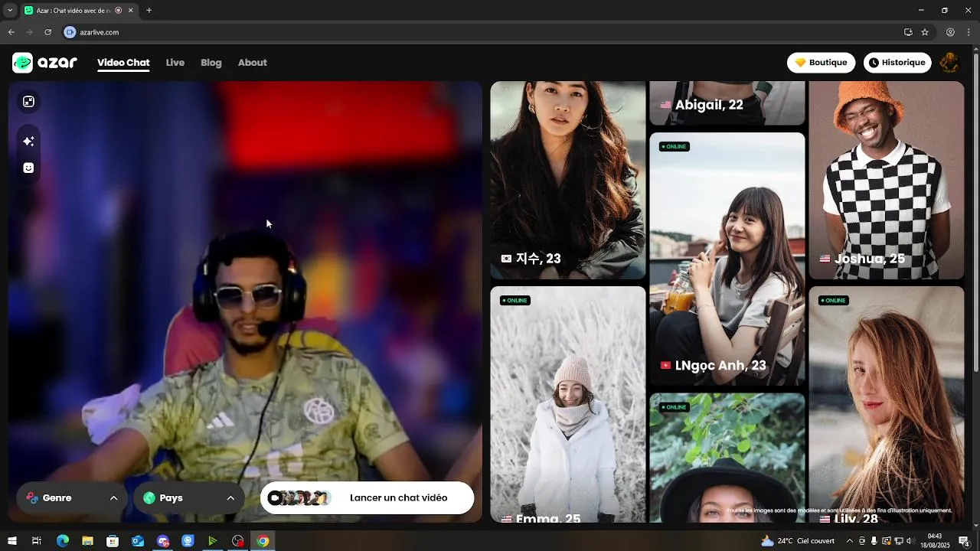Open the volume control in tray
Screen dimensions: 980x551
(910, 541)
